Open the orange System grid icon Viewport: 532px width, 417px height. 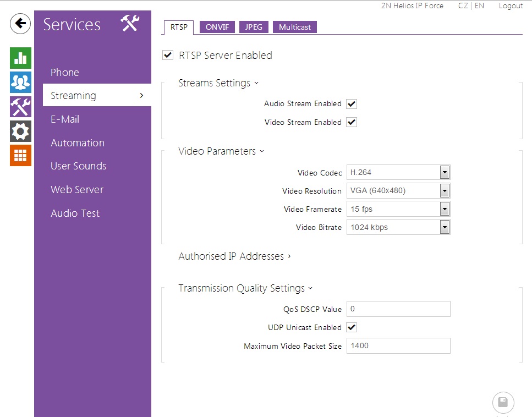(20, 156)
